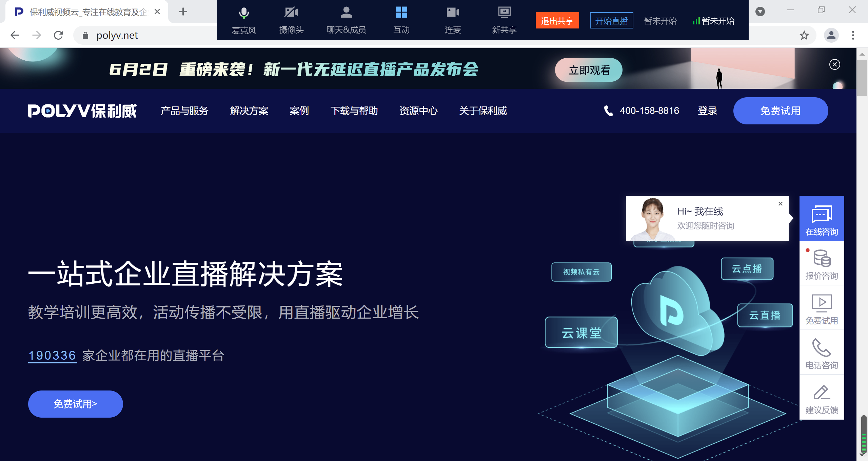
Task: Click the 免费试用> hero button
Action: coord(75,404)
